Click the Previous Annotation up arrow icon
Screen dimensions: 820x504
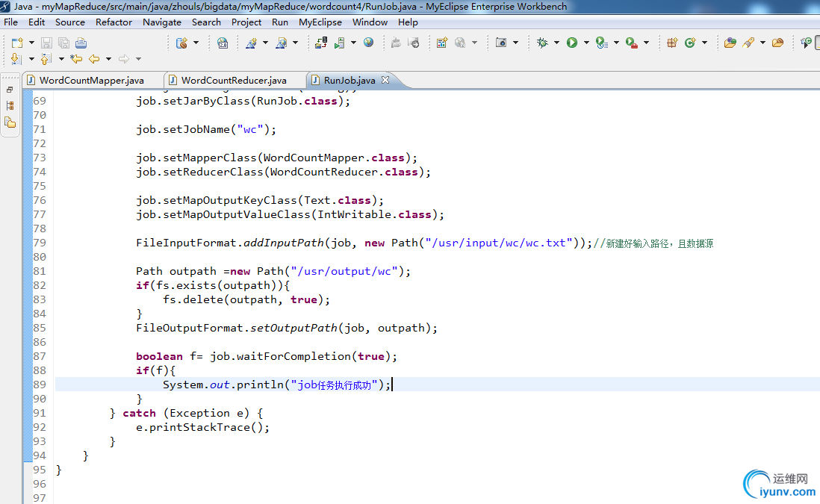tap(46, 59)
